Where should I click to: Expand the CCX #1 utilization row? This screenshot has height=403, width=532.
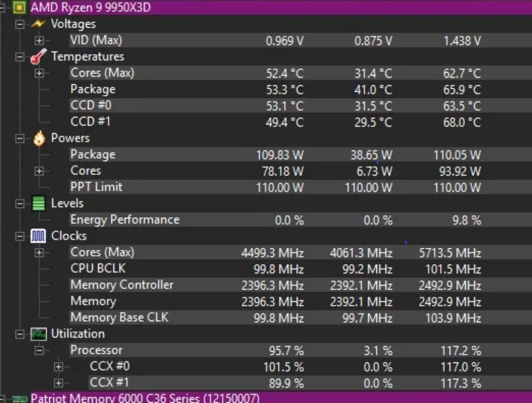tap(59, 383)
